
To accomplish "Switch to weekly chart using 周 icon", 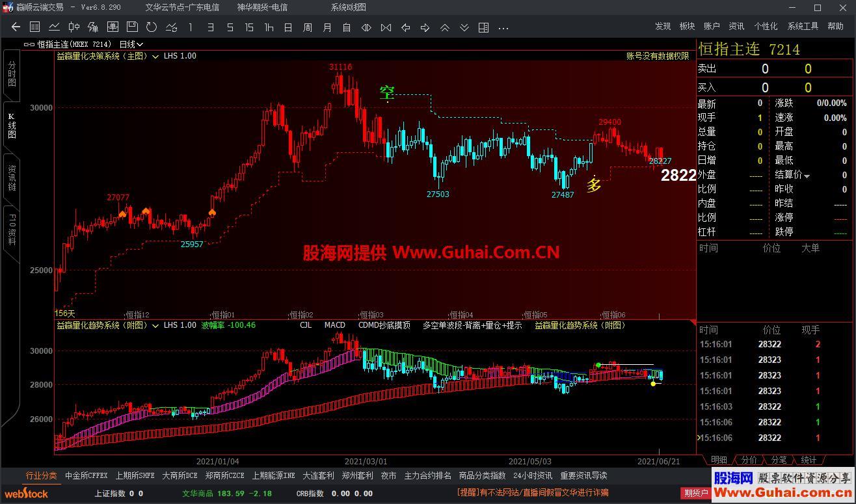I will (306, 27).
